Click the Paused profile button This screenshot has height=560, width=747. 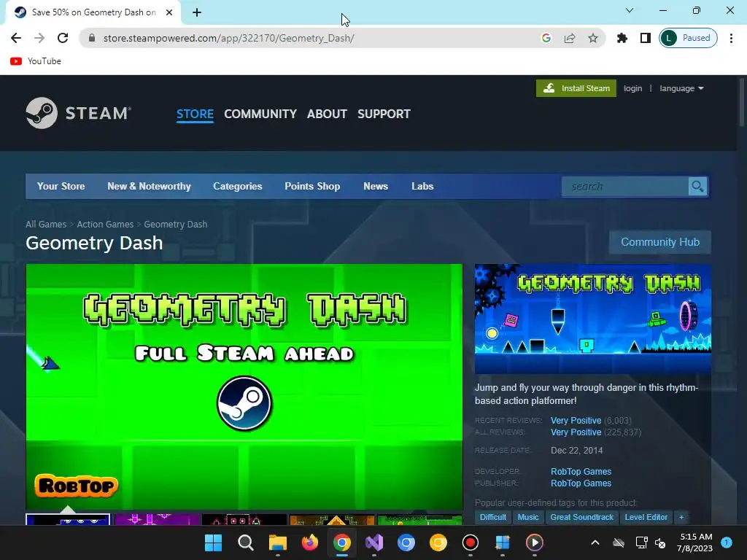tap(688, 38)
